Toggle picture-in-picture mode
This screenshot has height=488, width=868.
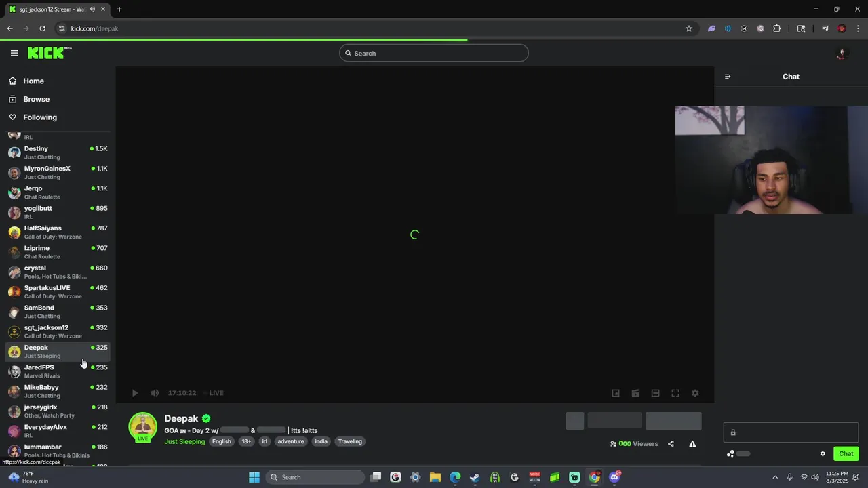click(616, 393)
